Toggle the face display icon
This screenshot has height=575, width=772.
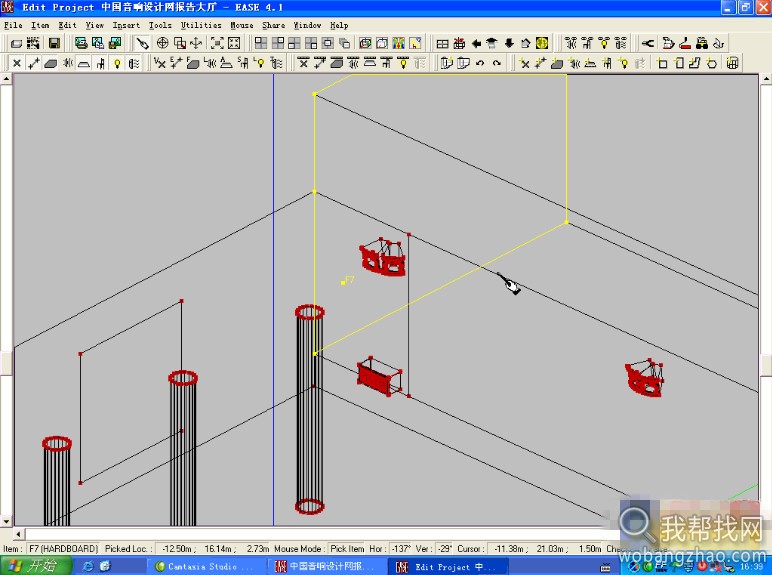click(50, 63)
